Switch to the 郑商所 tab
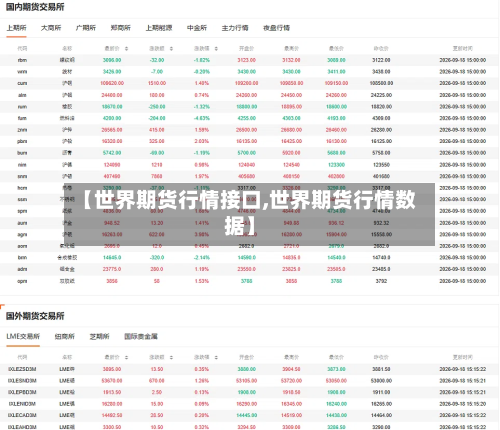The image size is (500, 430). point(120,28)
